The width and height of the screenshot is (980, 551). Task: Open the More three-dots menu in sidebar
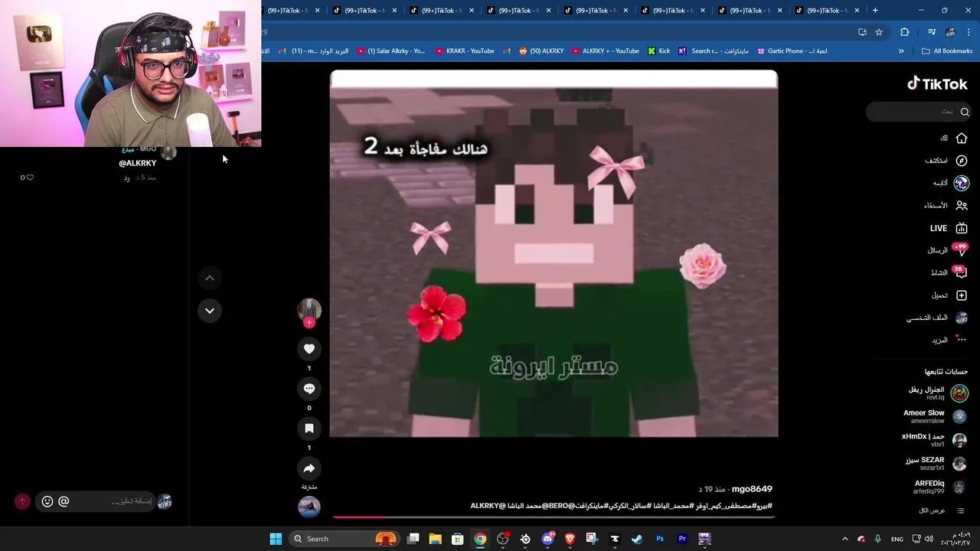click(962, 340)
